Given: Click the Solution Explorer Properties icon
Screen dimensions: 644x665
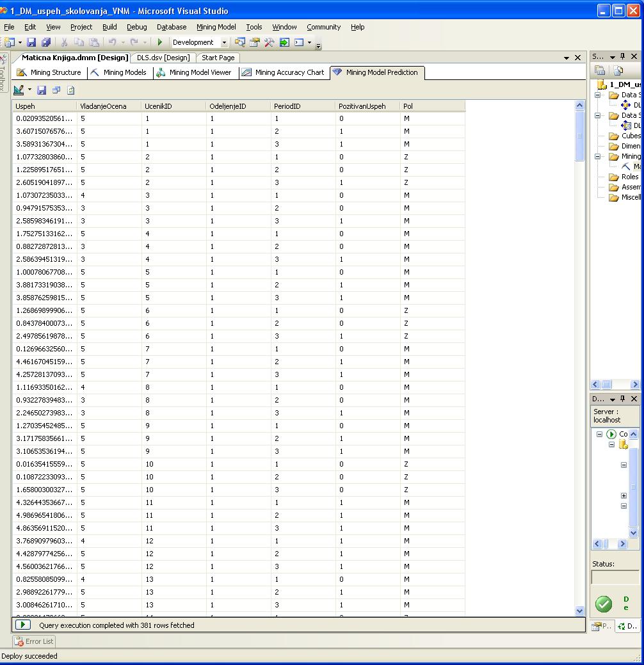Looking at the screenshot, I should tap(599, 70).
